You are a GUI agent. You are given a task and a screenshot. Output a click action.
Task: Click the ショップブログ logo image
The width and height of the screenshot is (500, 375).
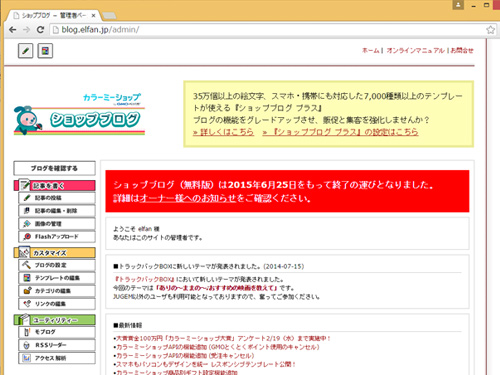click(x=79, y=115)
